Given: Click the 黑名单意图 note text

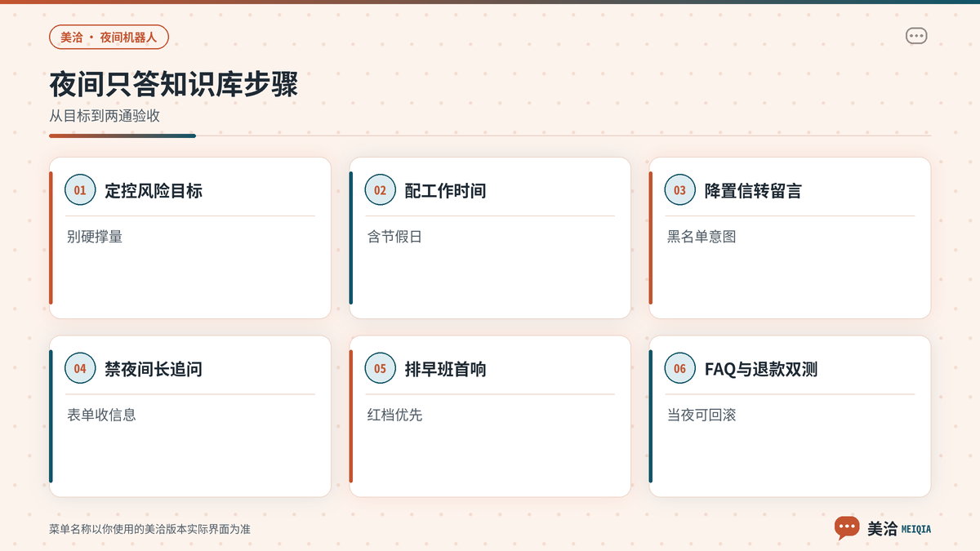Looking at the screenshot, I should click(702, 237).
